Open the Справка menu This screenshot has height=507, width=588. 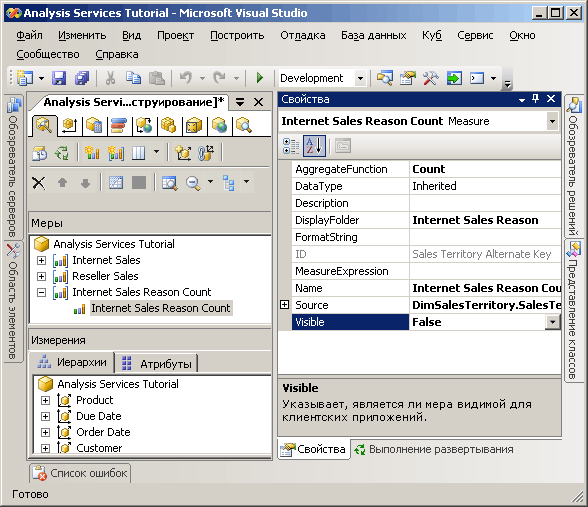point(117,54)
